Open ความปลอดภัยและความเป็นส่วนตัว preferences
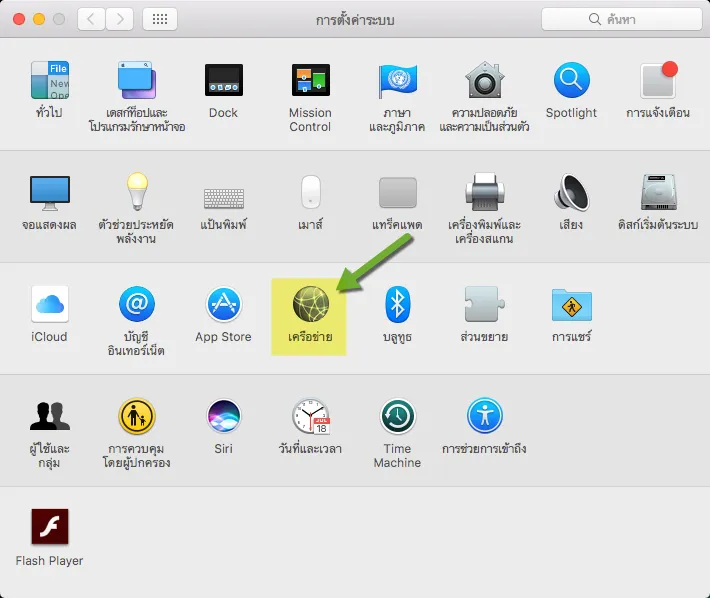The height and width of the screenshot is (598, 710). pos(485,80)
